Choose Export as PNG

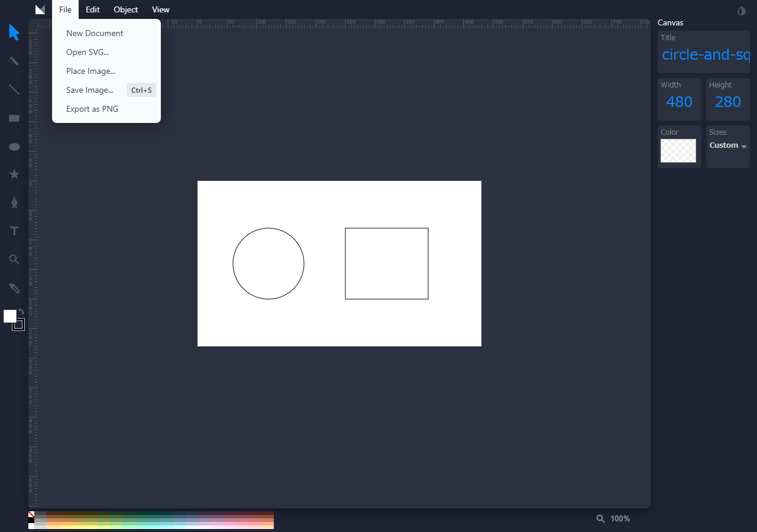point(106,109)
